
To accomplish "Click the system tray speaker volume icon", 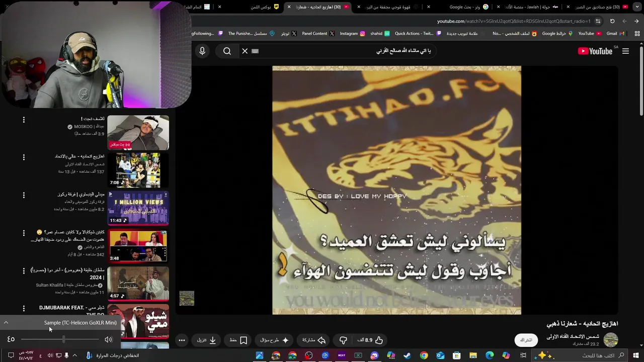I will point(50,355).
